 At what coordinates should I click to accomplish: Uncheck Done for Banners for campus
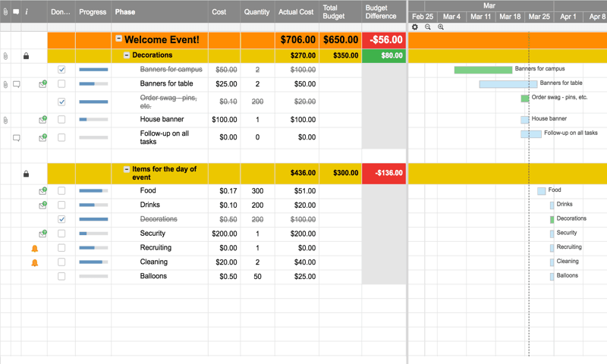[x=61, y=70]
